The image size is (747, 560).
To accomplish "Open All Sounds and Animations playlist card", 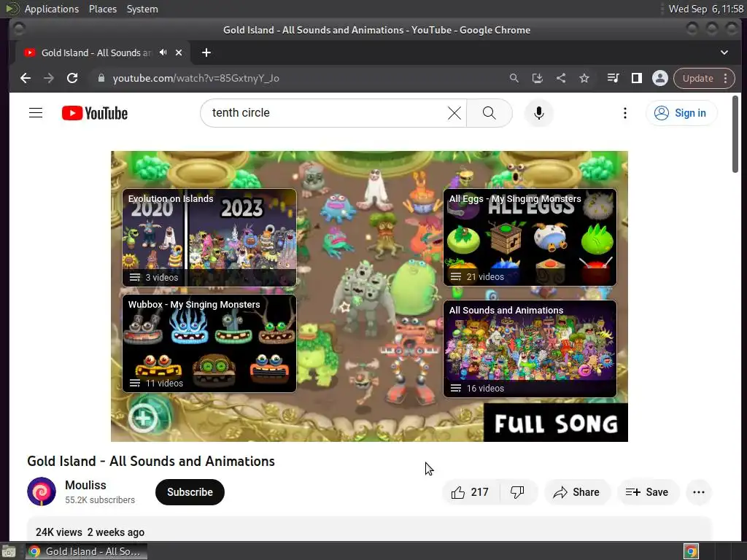I will point(530,349).
